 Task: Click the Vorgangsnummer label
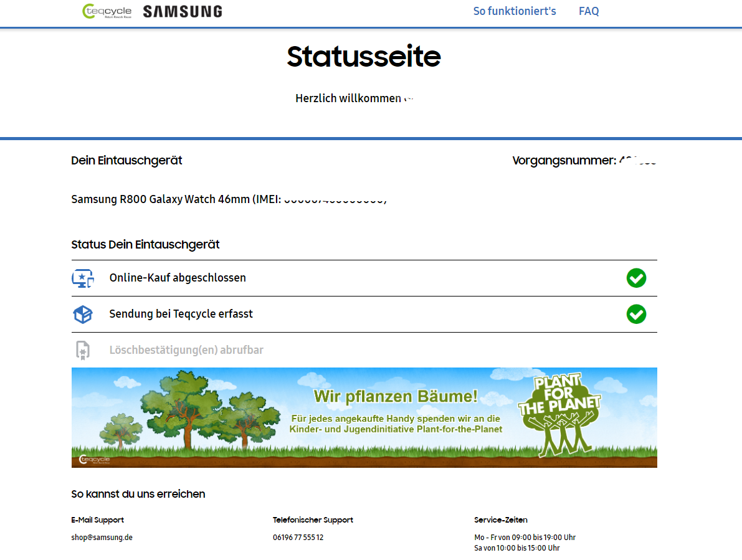[564, 161]
